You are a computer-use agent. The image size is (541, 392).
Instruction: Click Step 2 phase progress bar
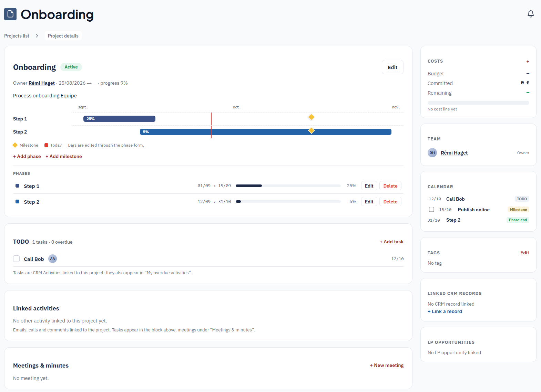pyautogui.click(x=288, y=202)
